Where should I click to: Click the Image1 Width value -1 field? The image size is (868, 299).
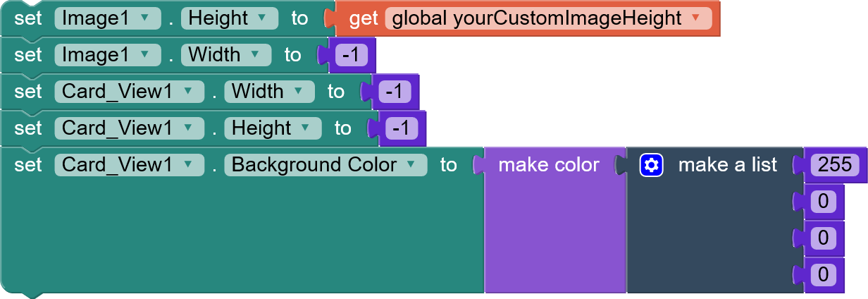click(352, 55)
